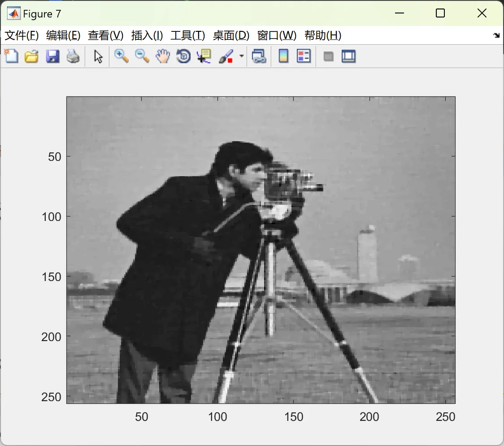Viewport: 504px width, 446px height.
Task: Select the Brush data tool
Action: click(x=226, y=56)
